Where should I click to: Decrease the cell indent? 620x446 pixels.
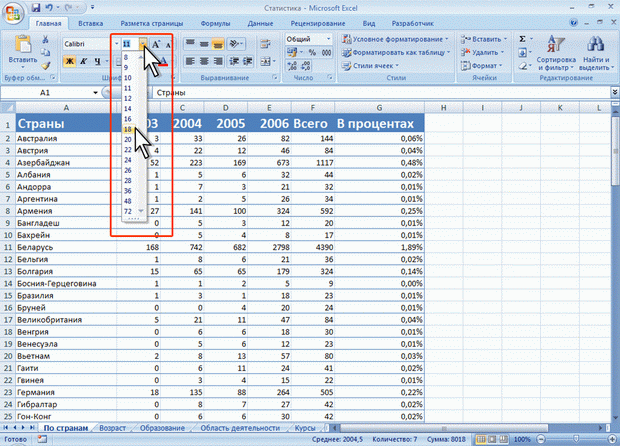coord(234,61)
